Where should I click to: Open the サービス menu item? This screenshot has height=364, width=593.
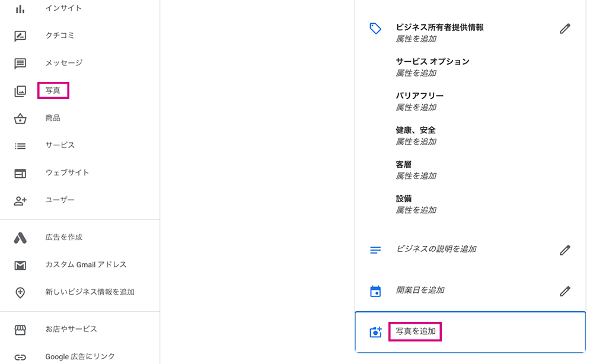(x=60, y=145)
